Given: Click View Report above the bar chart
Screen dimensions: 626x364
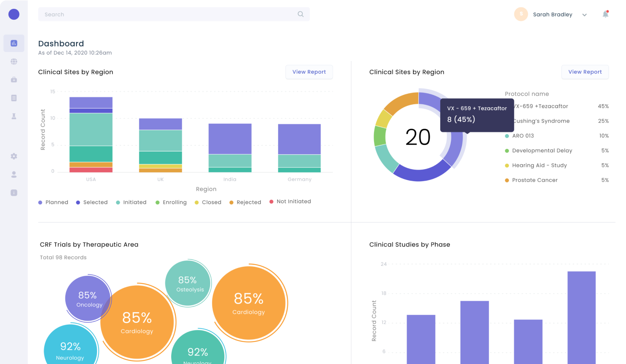Looking at the screenshot, I should click(x=309, y=72).
